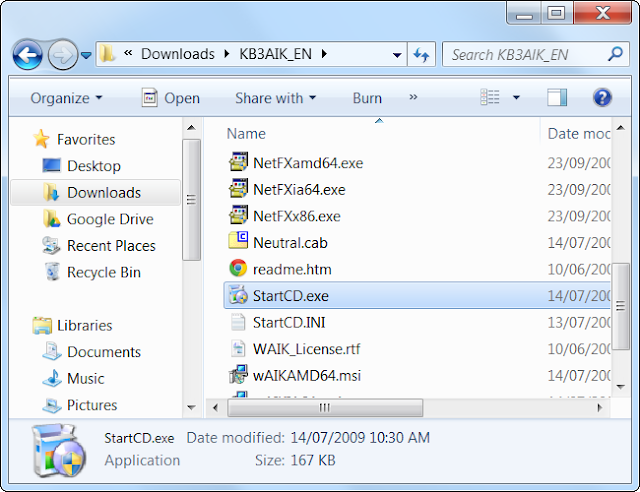Select readme.htm Chrome icon
The image size is (640, 492).
pos(238,268)
